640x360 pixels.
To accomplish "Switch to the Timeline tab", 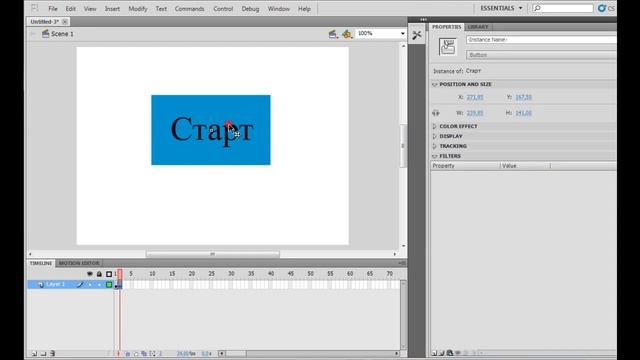I will click(x=41, y=263).
